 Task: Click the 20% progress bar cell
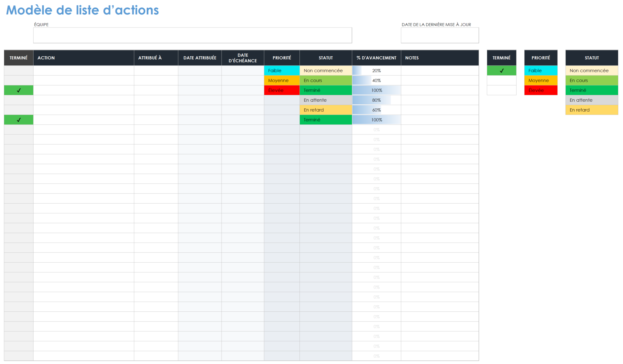[376, 70]
